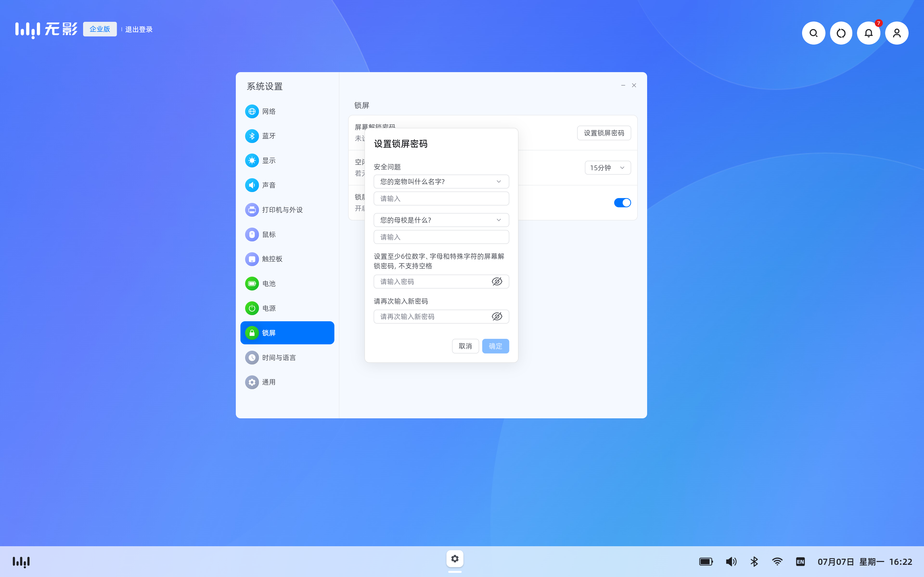
Task: Expand the pet name security question dropdown
Action: click(441, 182)
